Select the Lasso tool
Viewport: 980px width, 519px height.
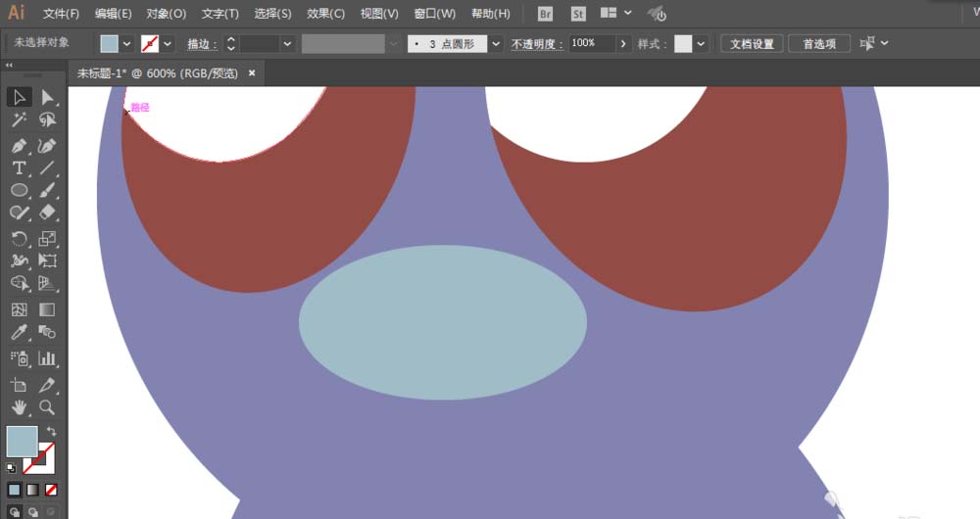47,119
